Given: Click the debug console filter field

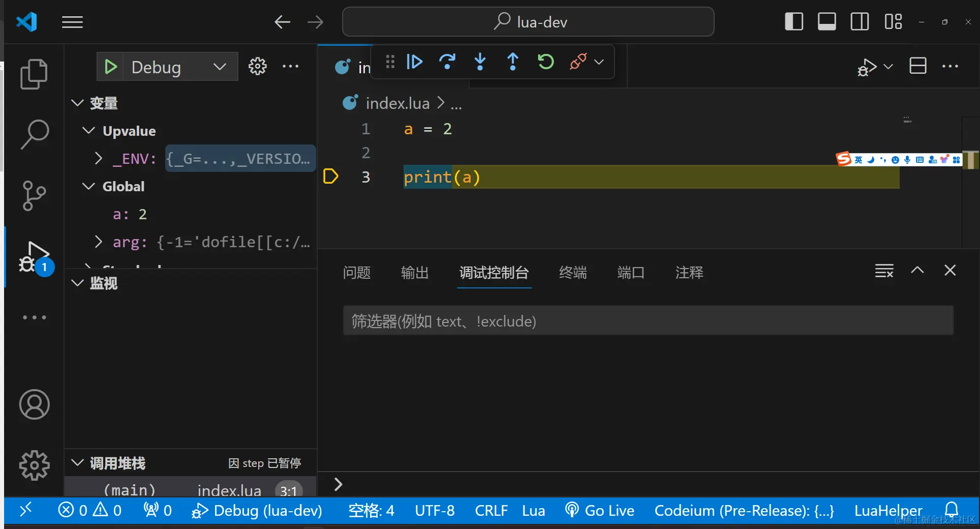Looking at the screenshot, I should point(648,321).
